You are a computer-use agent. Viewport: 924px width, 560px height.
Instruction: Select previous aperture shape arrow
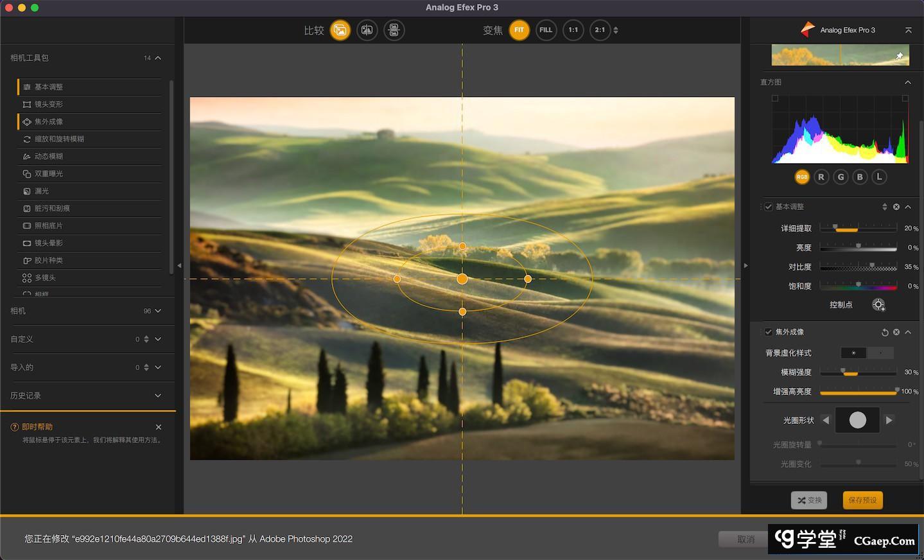point(826,420)
